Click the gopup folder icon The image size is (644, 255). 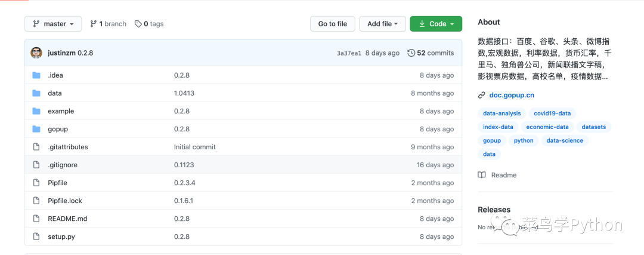pos(36,129)
